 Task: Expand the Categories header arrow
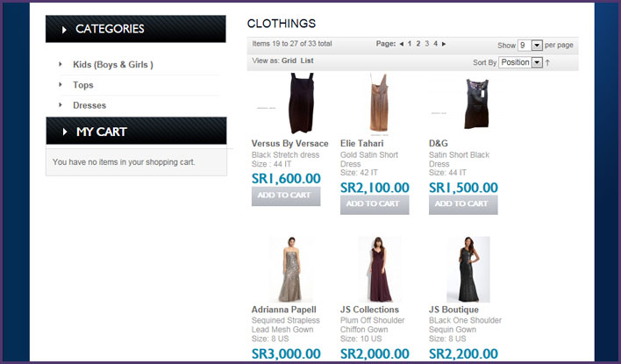(64, 29)
